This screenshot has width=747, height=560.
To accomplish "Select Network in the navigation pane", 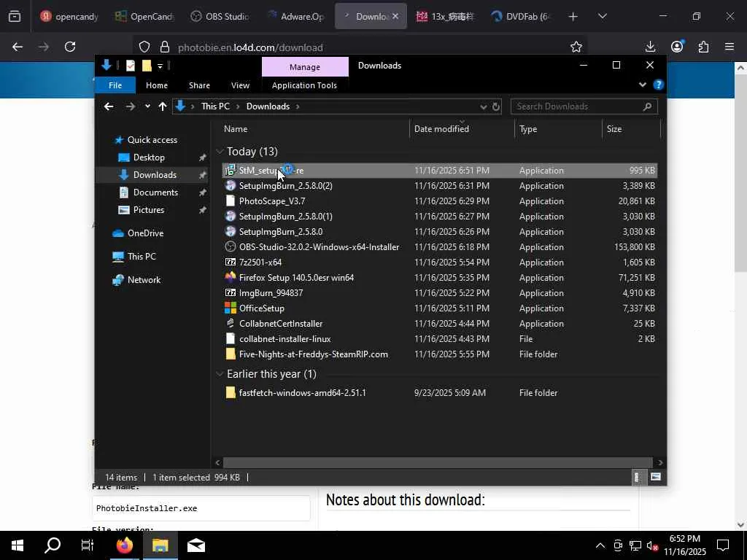I will click(x=144, y=279).
